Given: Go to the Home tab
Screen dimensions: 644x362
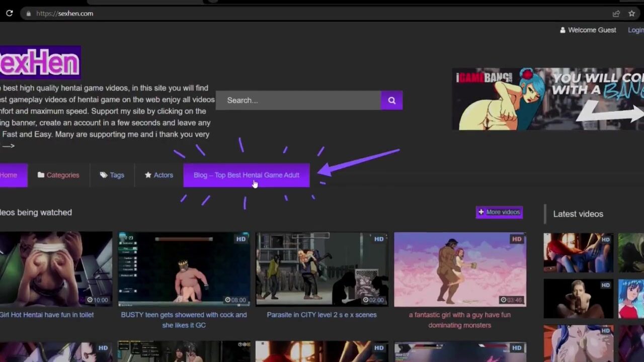Looking at the screenshot, I should point(9,175).
